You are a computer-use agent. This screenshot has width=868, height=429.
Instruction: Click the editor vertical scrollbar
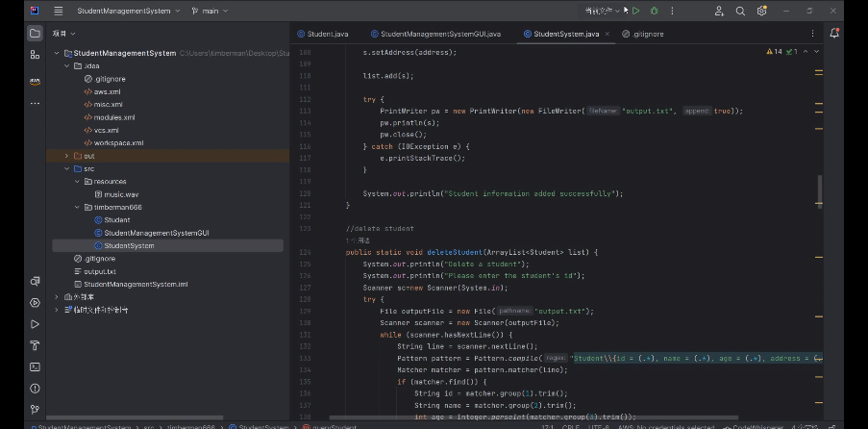coord(819,189)
